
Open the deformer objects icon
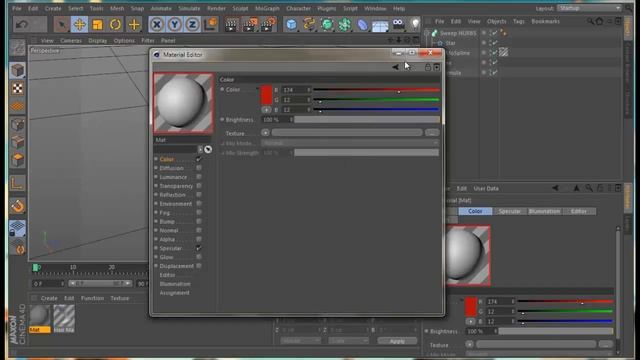coord(362,24)
